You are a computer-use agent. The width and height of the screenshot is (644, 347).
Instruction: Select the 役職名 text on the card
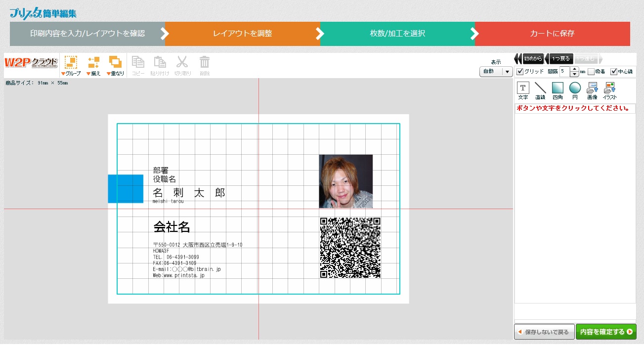pyautogui.click(x=165, y=179)
